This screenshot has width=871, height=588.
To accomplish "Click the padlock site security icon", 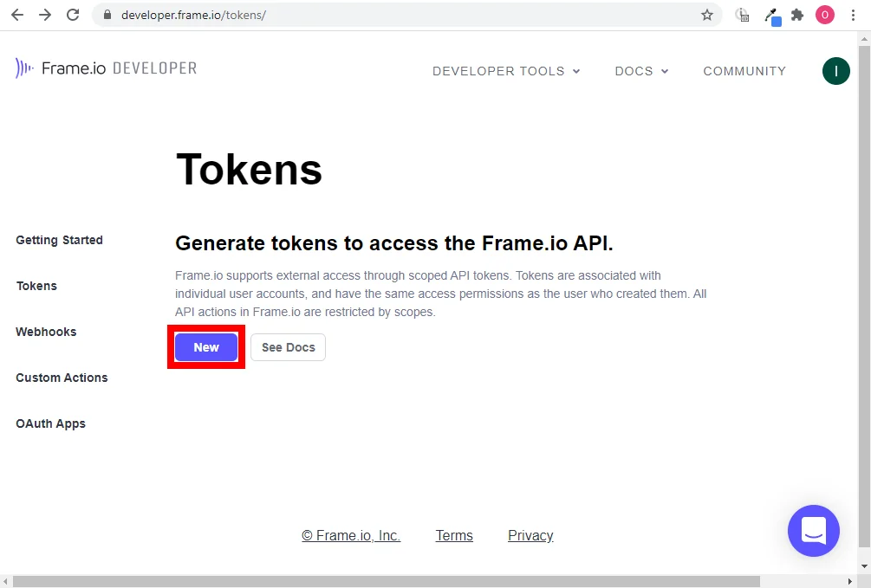I will click(107, 15).
